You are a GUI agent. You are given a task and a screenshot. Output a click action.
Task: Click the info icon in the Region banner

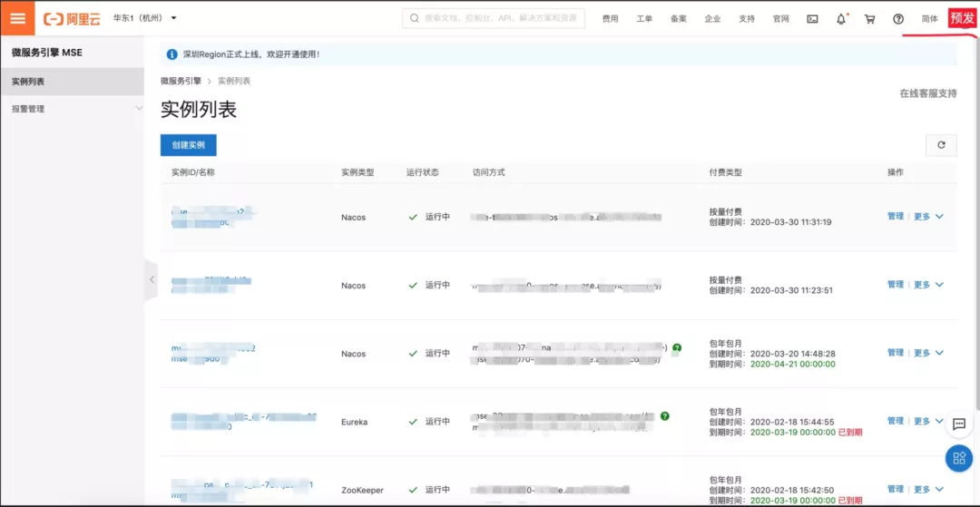click(x=171, y=55)
